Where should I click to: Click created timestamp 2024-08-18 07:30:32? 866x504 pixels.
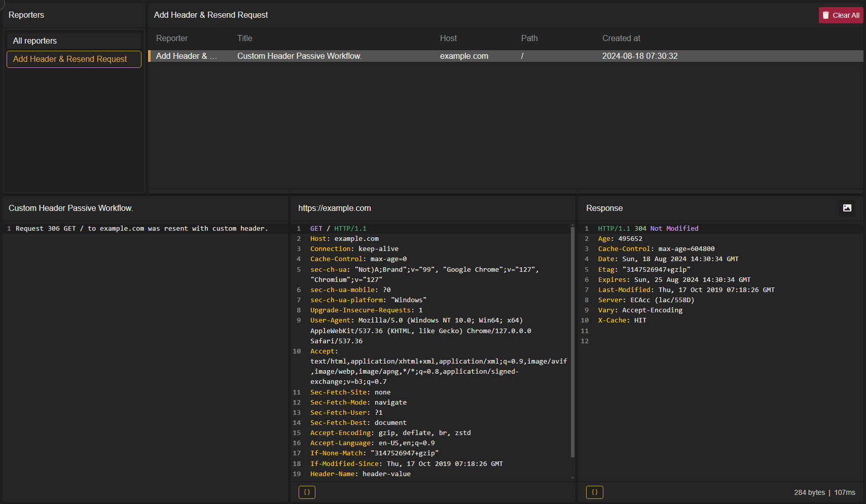640,56
